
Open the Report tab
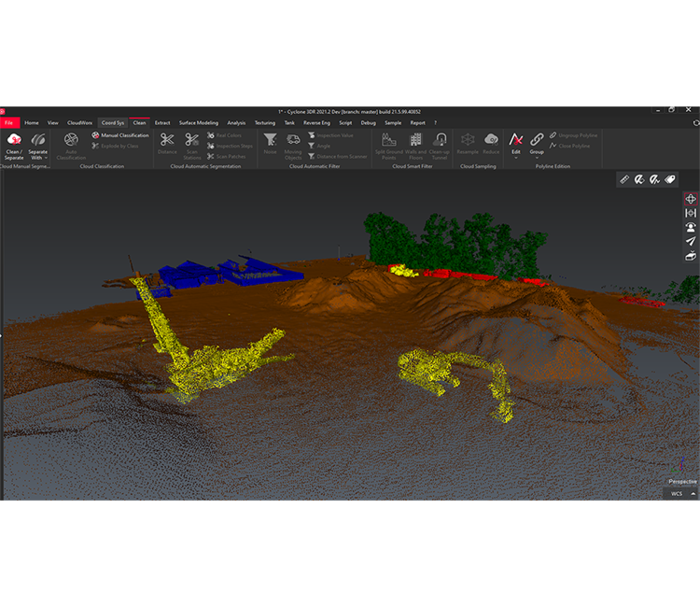click(x=418, y=123)
